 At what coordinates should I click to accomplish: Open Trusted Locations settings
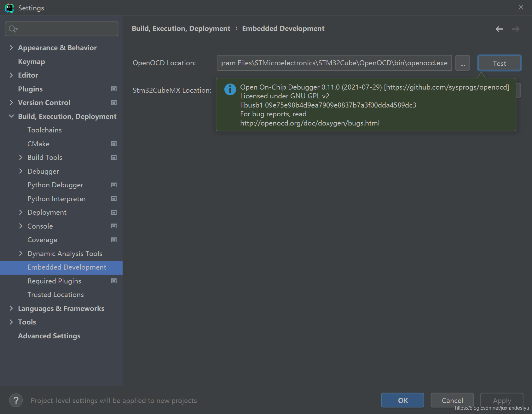coord(56,294)
